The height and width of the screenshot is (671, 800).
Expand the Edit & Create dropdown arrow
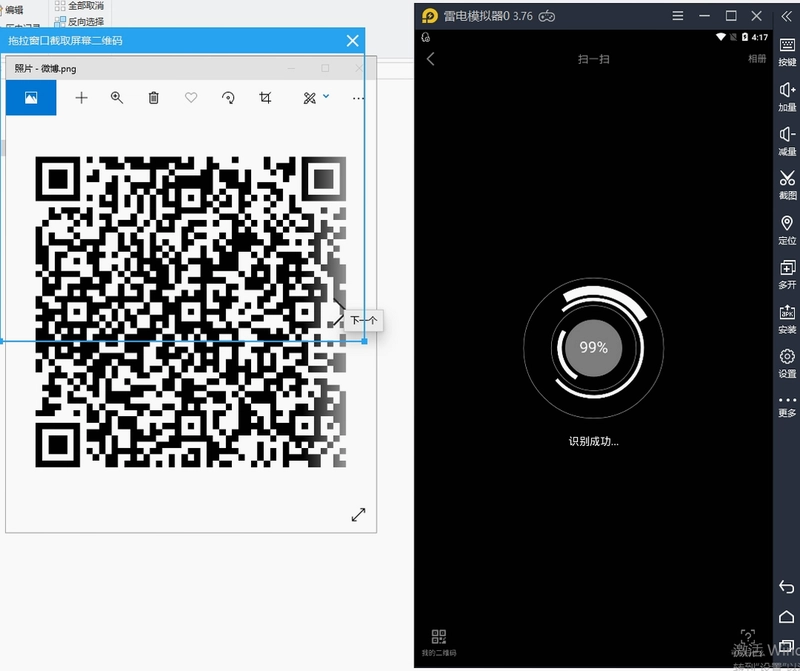click(326, 96)
